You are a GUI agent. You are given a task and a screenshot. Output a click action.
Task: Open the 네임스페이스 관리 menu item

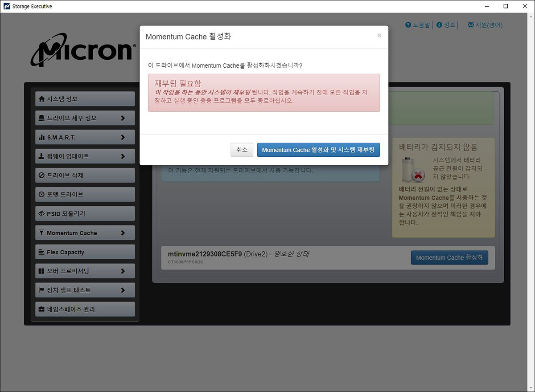pyautogui.click(x=85, y=309)
